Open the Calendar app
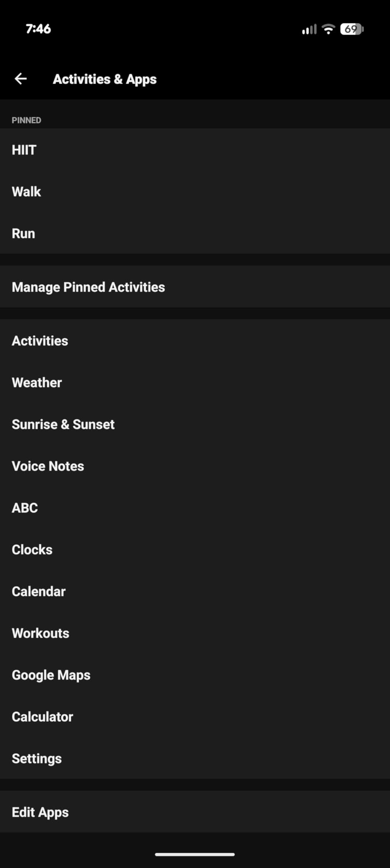 195,591
